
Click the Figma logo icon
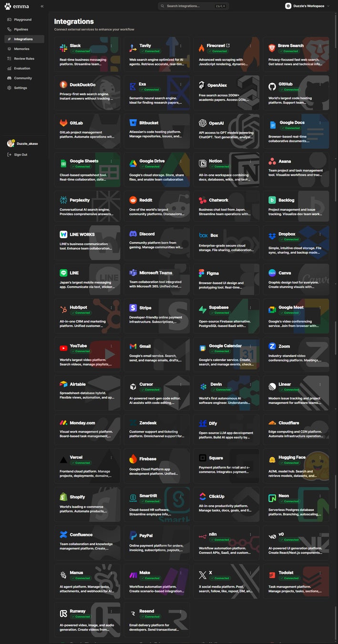pyautogui.click(x=202, y=273)
